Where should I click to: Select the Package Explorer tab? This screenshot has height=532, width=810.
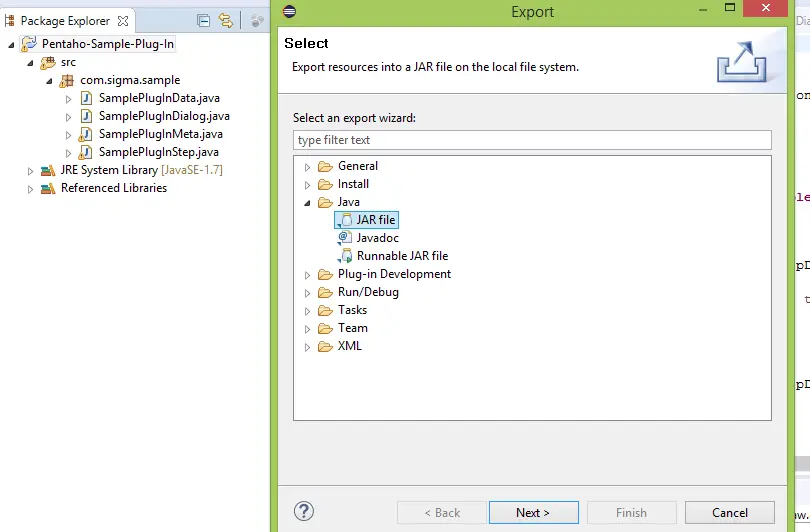coord(66,21)
